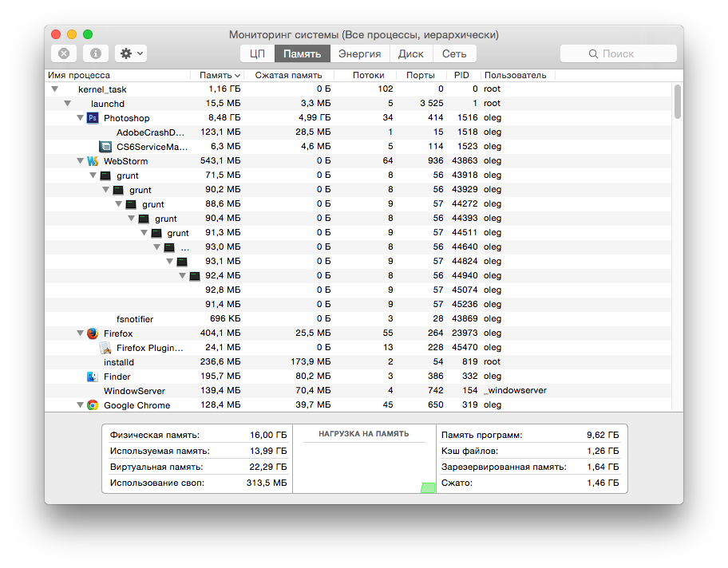Select the installd process row

click(x=358, y=362)
